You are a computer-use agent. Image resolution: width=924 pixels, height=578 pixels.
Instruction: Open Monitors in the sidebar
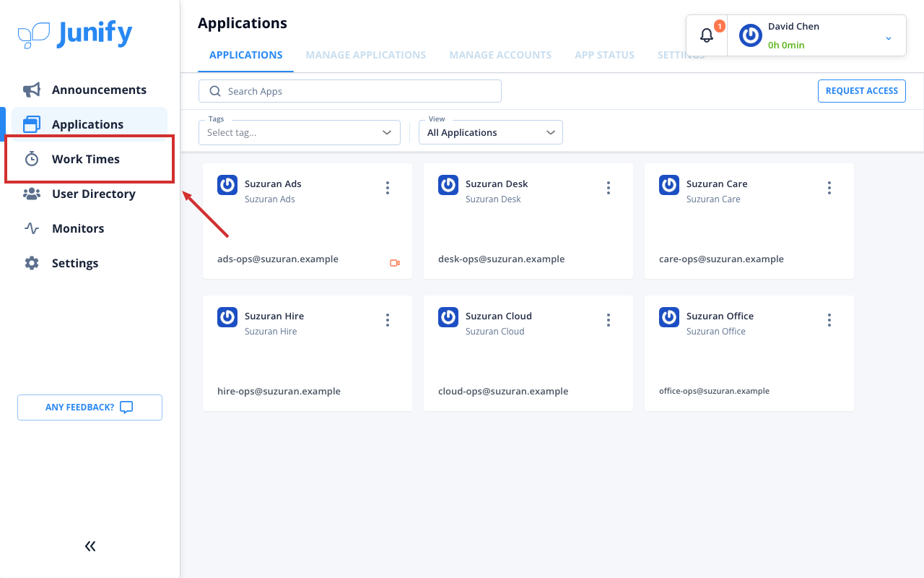pos(90,228)
